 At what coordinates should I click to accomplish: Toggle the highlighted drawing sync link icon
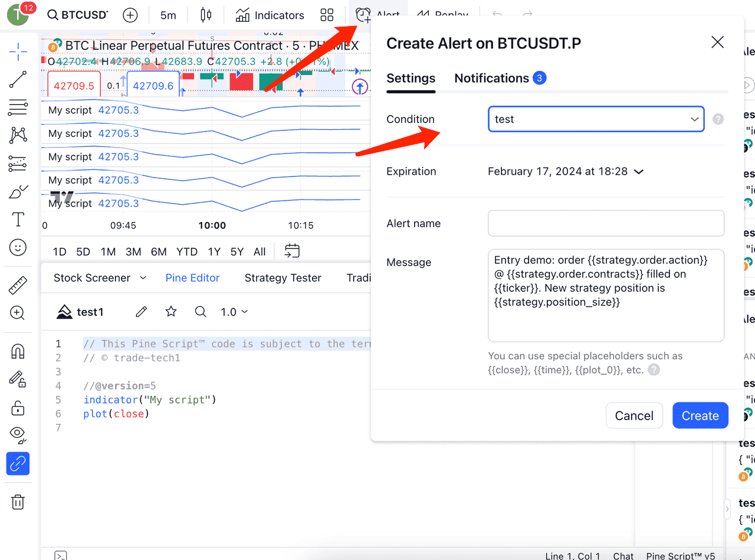tap(18, 464)
